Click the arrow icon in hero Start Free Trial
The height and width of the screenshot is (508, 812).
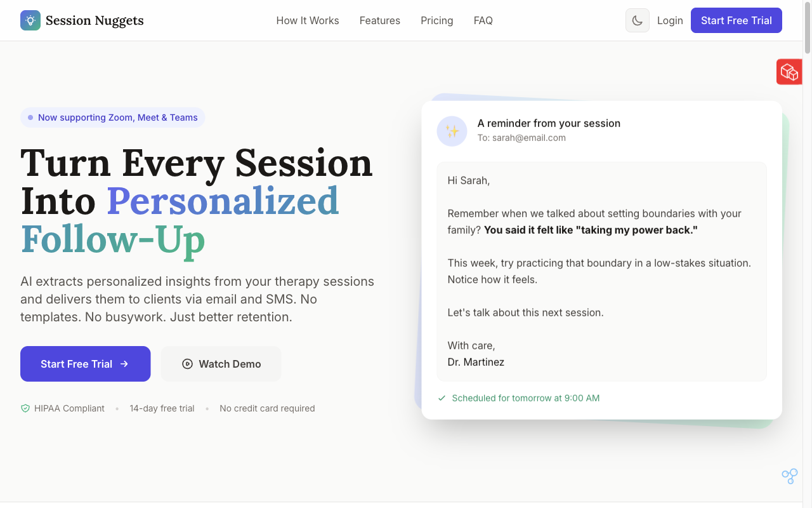point(124,364)
